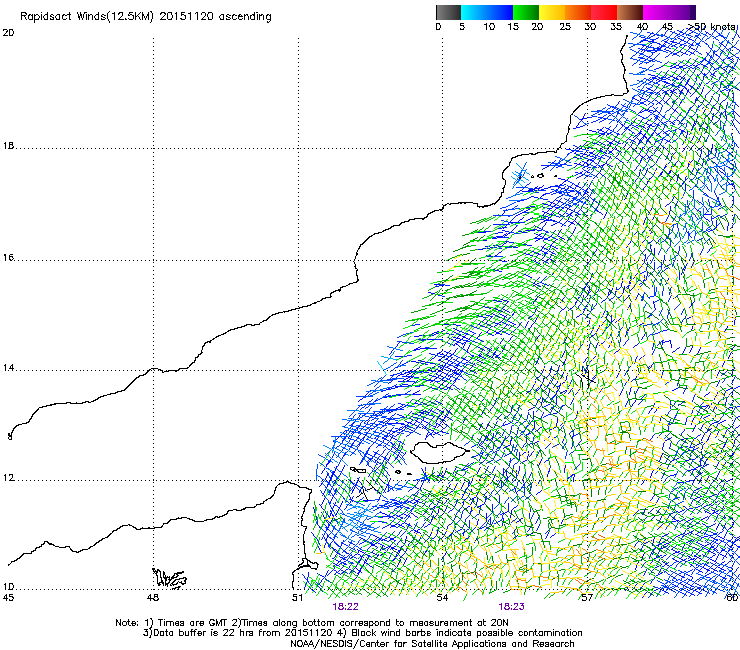740x650 pixels.
Task: Click the note 'Times are GMT' line
Action: pos(311,623)
